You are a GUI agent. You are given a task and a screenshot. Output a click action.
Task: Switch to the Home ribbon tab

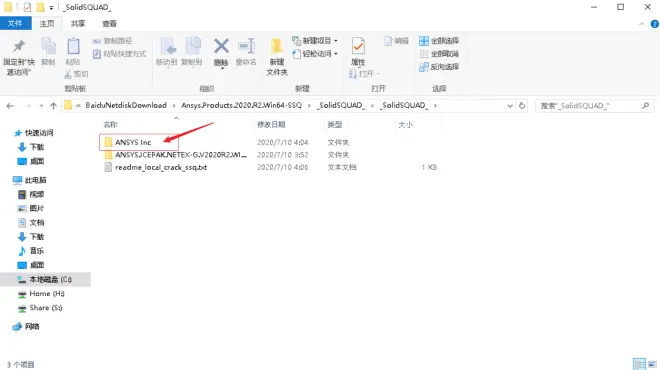pyautogui.click(x=47, y=24)
